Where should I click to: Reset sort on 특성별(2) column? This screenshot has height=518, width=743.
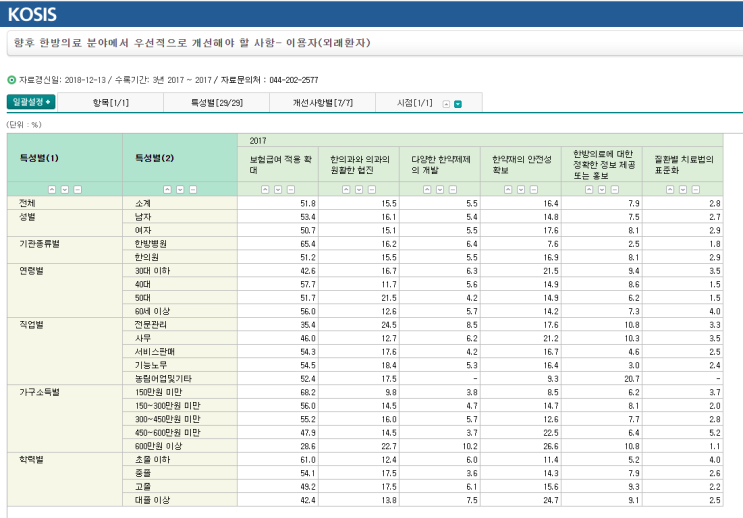193,190
